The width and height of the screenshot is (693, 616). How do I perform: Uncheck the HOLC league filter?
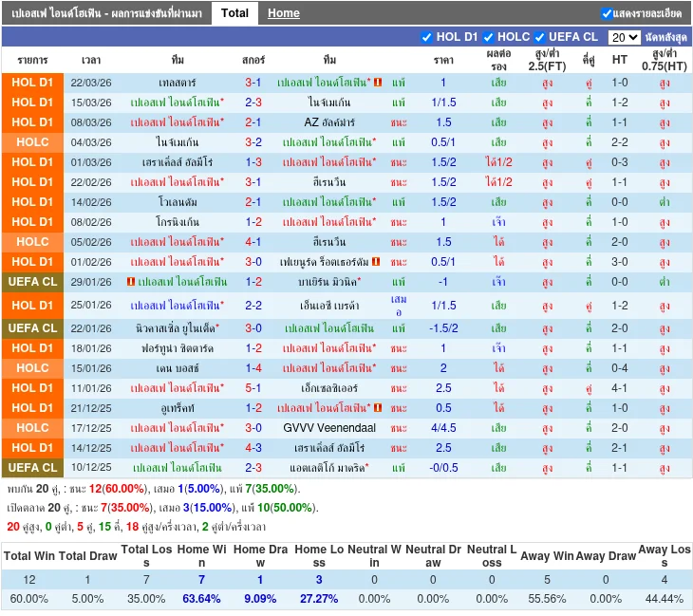[488, 37]
